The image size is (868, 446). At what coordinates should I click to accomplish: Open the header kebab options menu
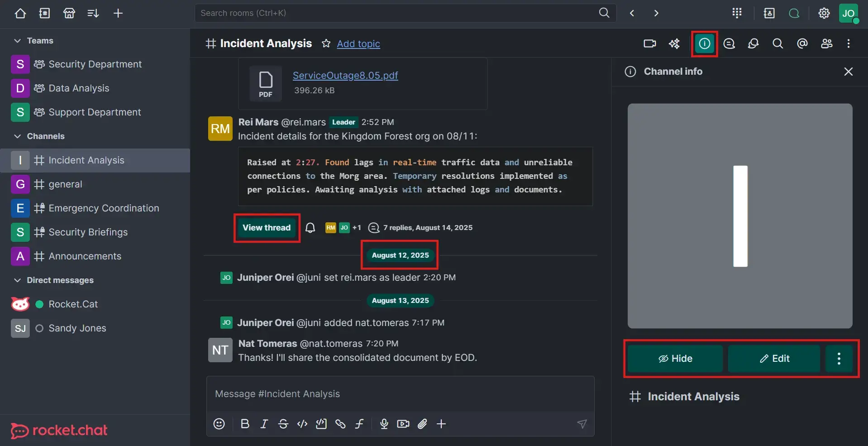pyautogui.click(x=849, y=43)
